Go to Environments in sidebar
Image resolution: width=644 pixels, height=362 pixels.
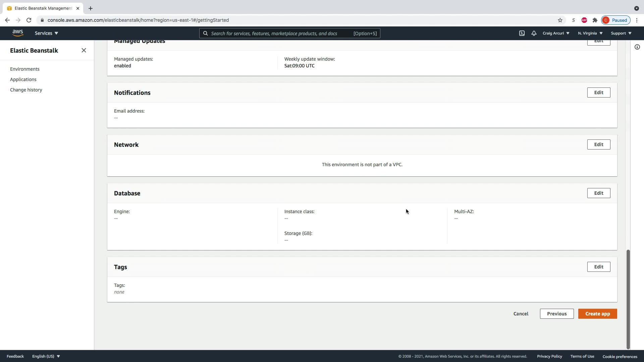point(25,69)
